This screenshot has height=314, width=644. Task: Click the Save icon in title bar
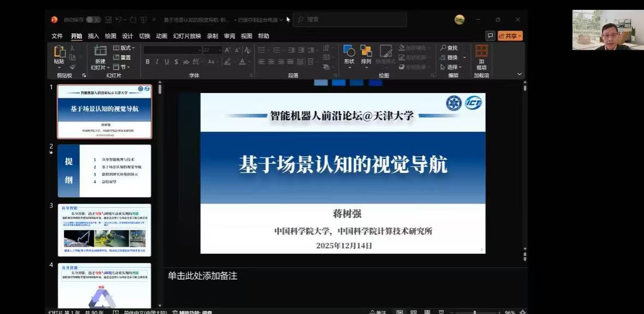[x=108, y=20]
